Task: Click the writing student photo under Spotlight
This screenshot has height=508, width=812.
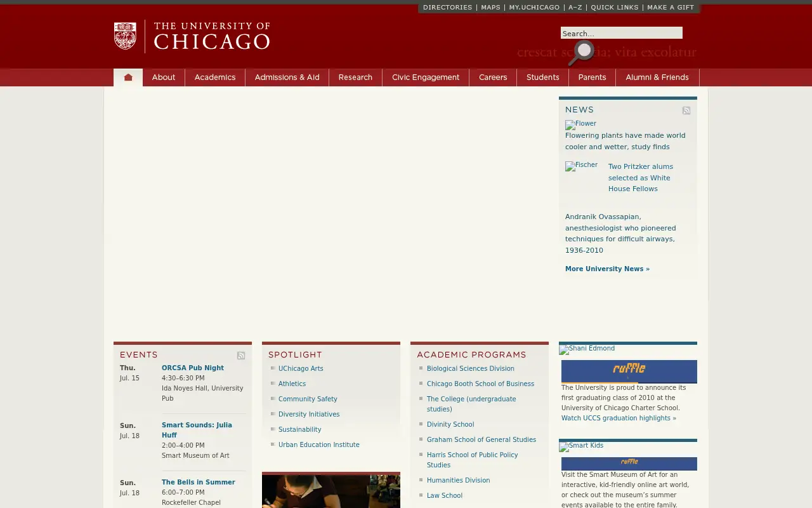Action: (x=331, y=491)
